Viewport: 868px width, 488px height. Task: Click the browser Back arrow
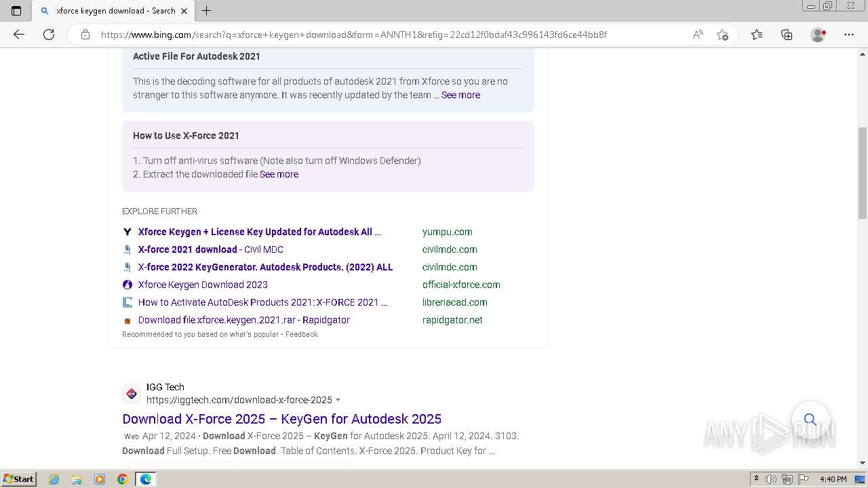pyautogui.click(x=19, y=35)
